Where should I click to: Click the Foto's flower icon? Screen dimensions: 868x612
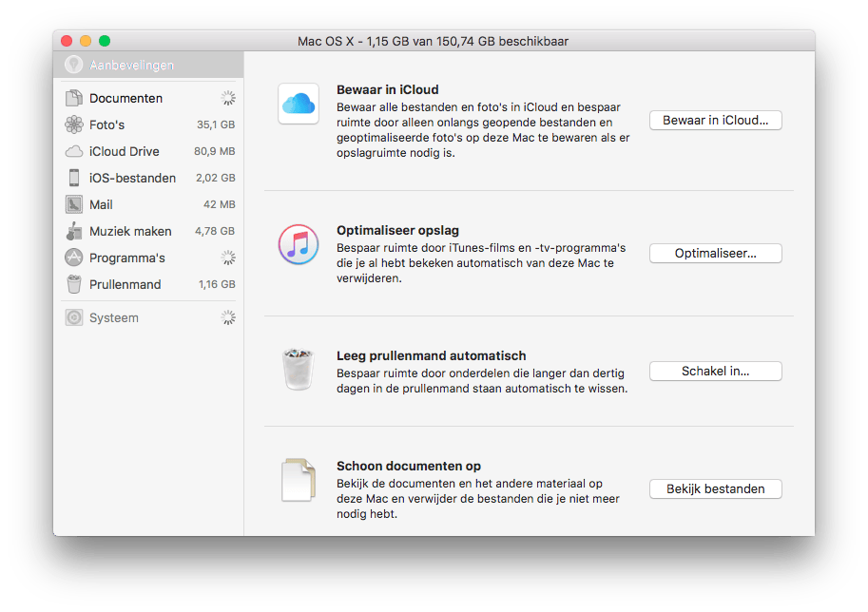coord(73,124)
